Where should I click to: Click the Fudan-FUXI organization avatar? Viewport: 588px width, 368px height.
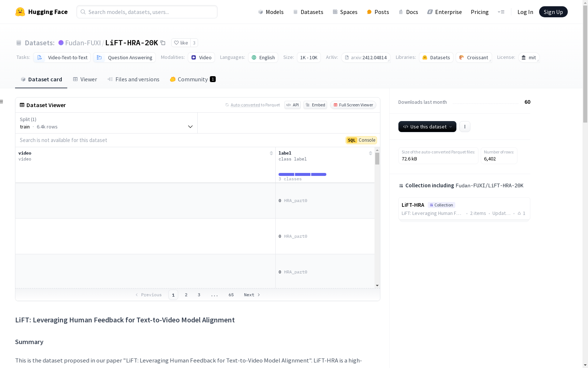tap(61, 43)
